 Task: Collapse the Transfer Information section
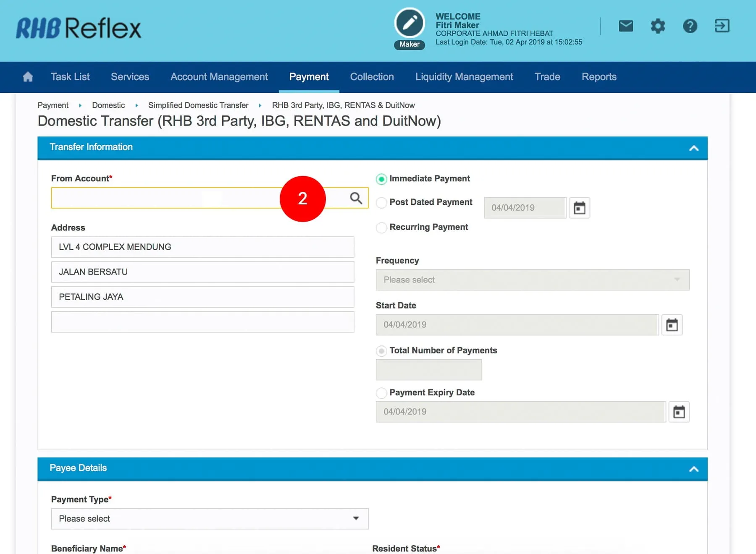[693, 148]
